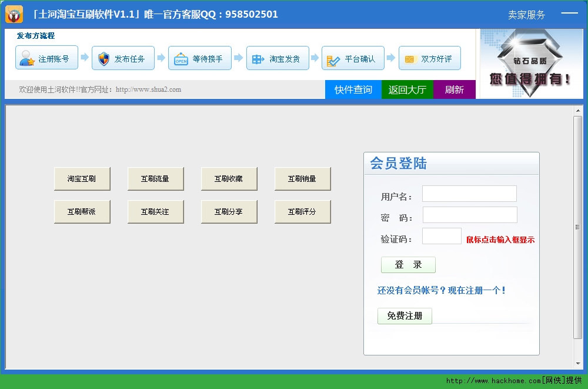Image resolution: width=588 pixels, height=389 pixels.
Task: Click the 注册账号 step label
Action: coord(54,59)
